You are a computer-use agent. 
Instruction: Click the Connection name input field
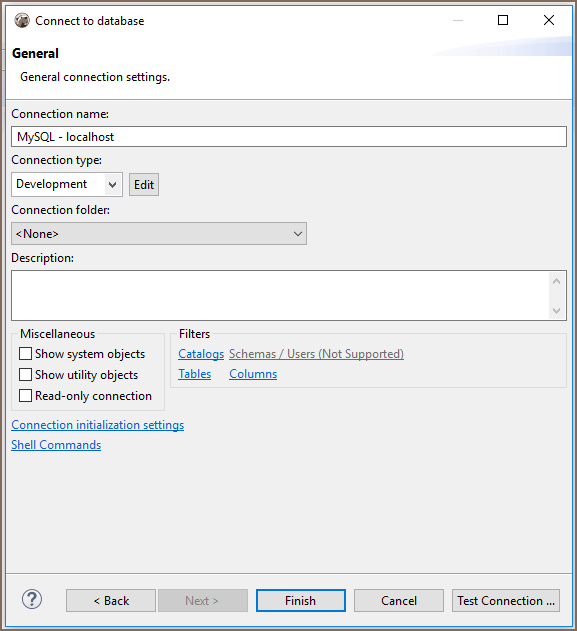click(x=289, y=136)
